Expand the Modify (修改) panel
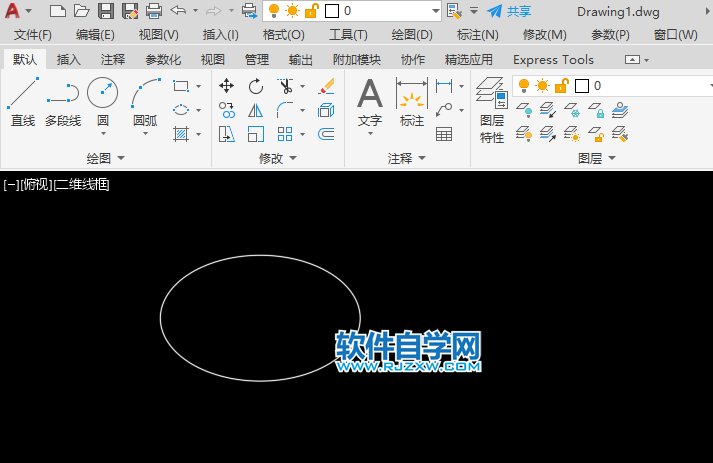The width and height of the screenshot is (713, 463). coord(277,158)
